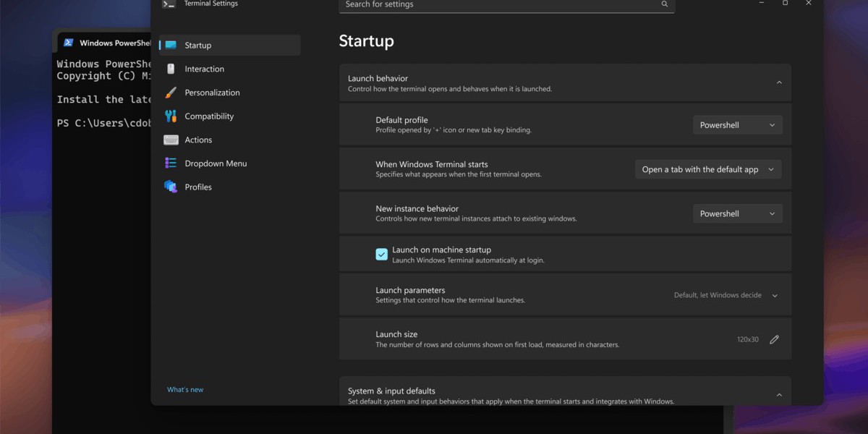Open the When Windows Terminal starts dropdown

coord(707,169)
